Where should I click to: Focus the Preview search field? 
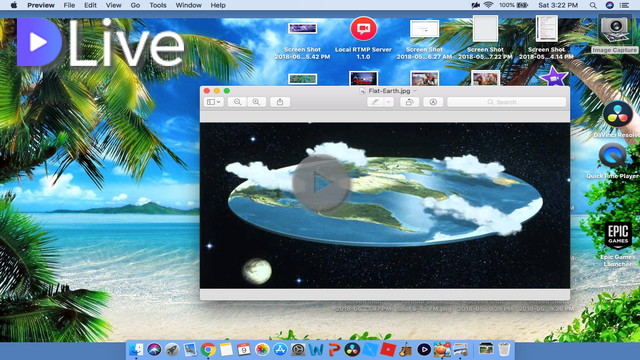tap(507, 102)
